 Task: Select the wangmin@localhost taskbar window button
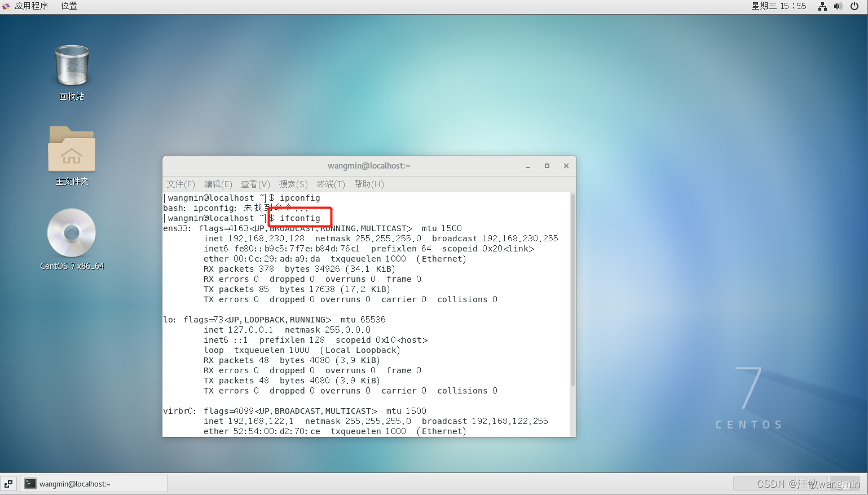tap(94, 484)
